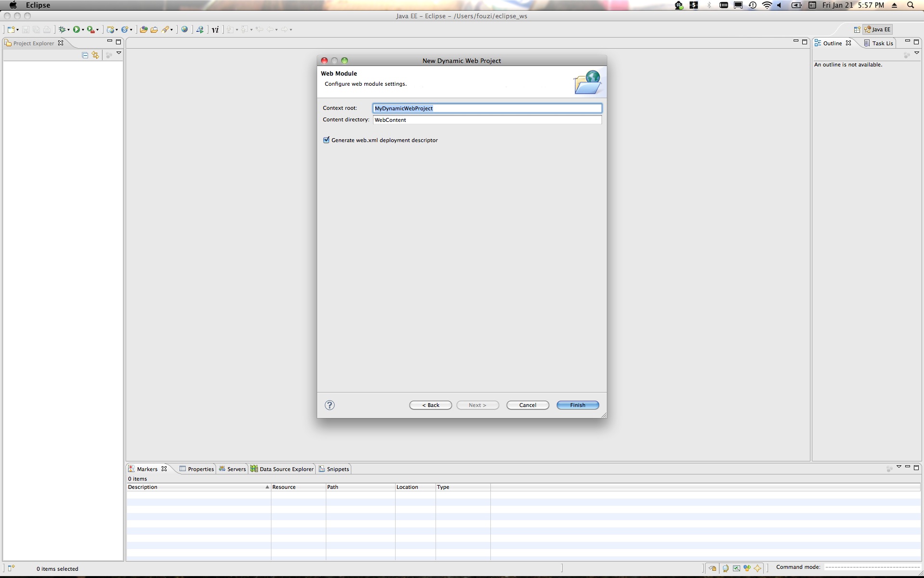This screenshot has height=578, width=924.
Task: Open the Eclipse application menu
Action: [38, 5]
